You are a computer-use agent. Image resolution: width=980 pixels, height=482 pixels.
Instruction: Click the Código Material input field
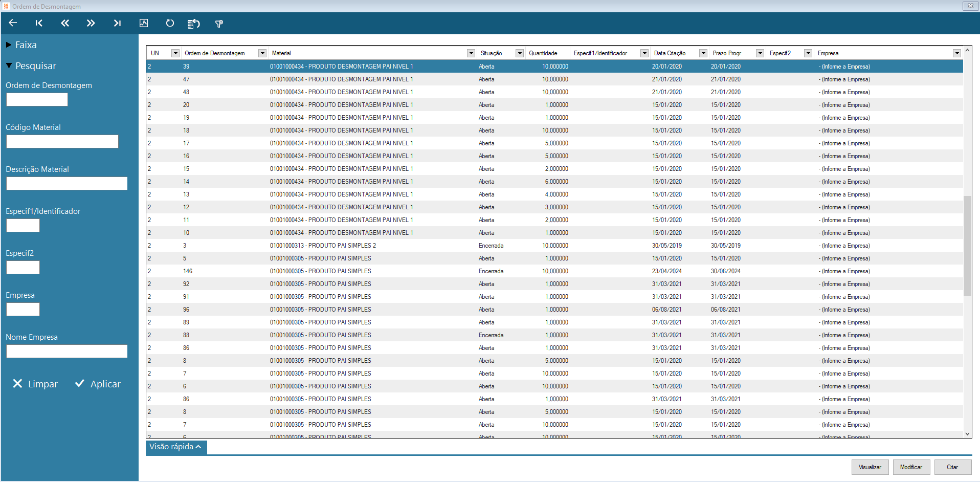pyautogui.click(x=62, y=142)
